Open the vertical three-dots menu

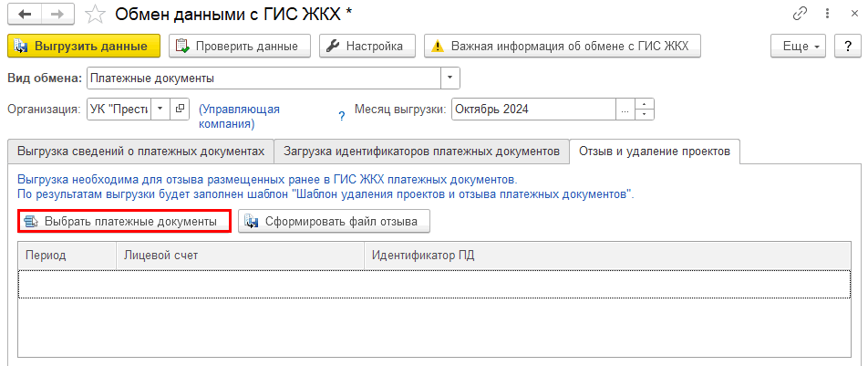point(823,14)
